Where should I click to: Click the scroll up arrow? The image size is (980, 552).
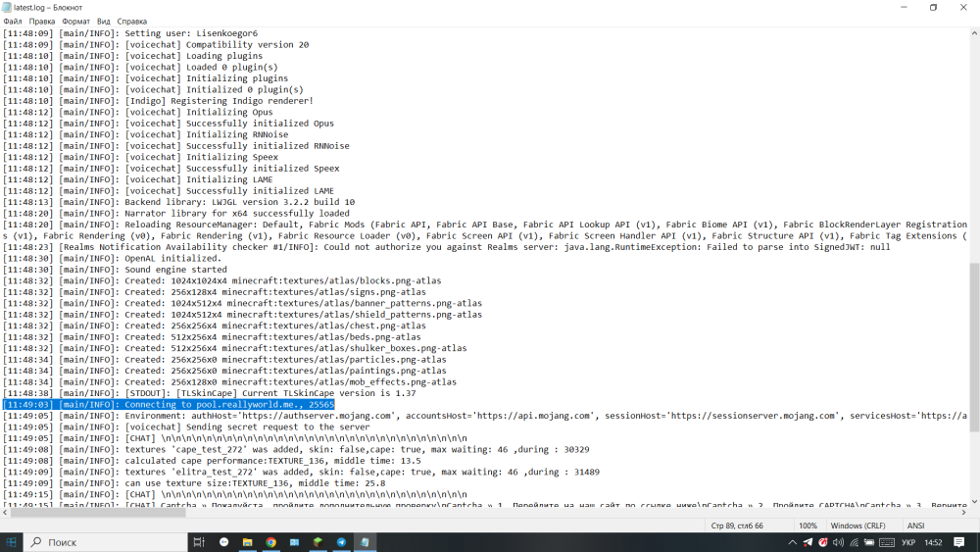click(x=974, y=33)
